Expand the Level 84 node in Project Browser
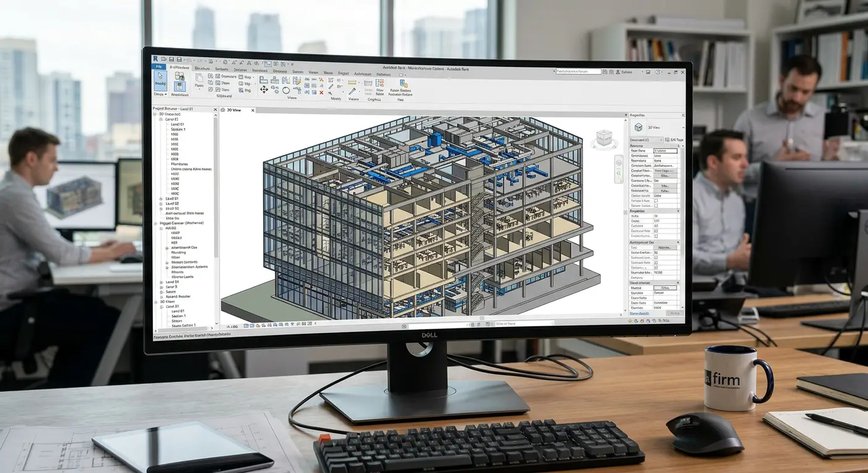Viewport: 868px width, 473px height. tap(161, 282)
